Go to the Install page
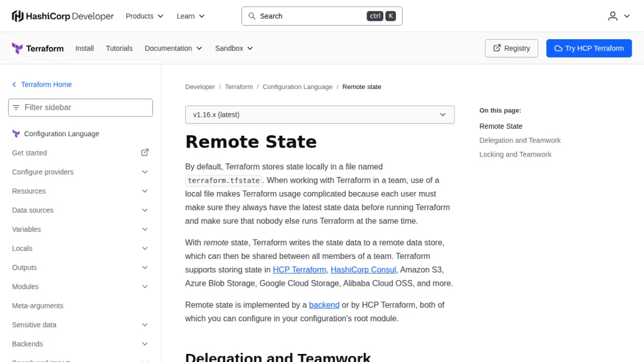This screenshot has width=644, height=362. 85,48
